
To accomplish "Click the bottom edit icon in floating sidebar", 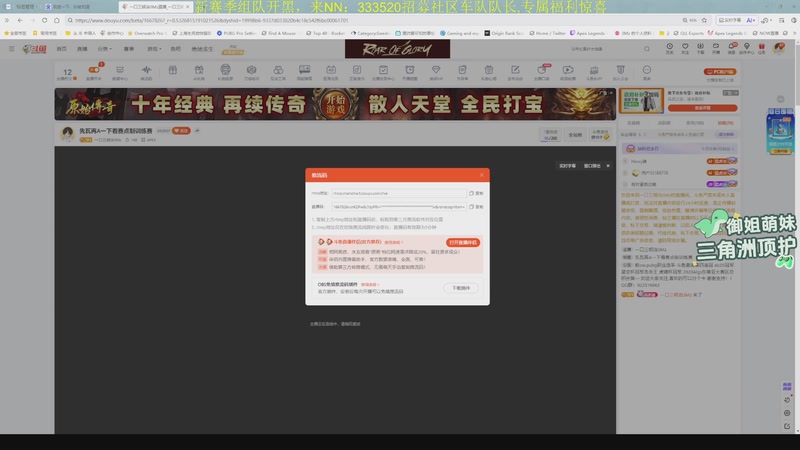I will point(787,426).
